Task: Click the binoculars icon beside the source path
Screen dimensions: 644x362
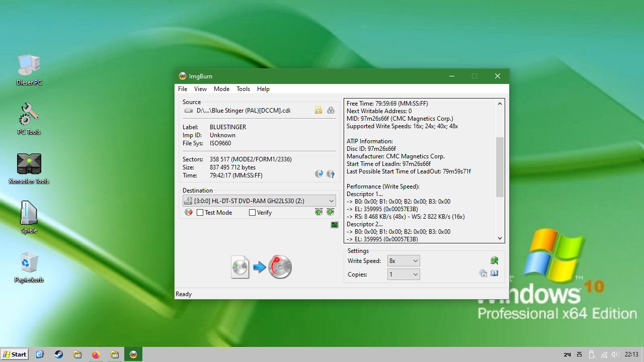Action: click(331, 110)
